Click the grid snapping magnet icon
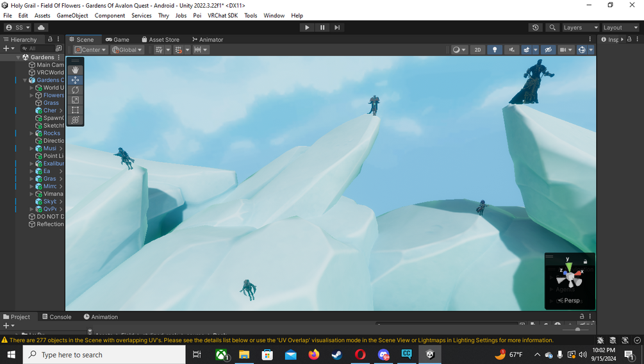Screen dimensions: 644x364 pos(178,50)
